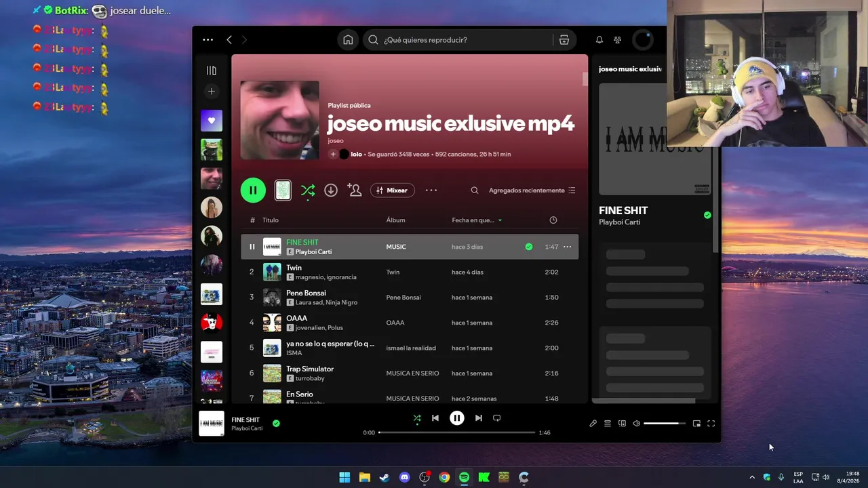Click the track list vertical scrollbar
868x488 pixels.
[585, 79]
